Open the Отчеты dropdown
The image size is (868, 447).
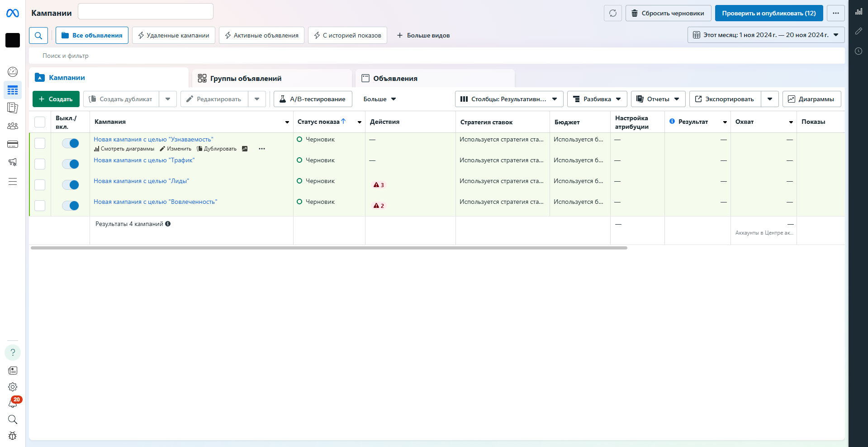pos(658,99)
